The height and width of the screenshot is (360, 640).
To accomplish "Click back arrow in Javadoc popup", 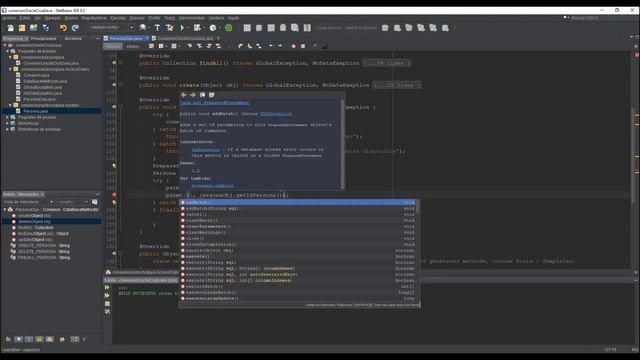I will pos(184,95).
